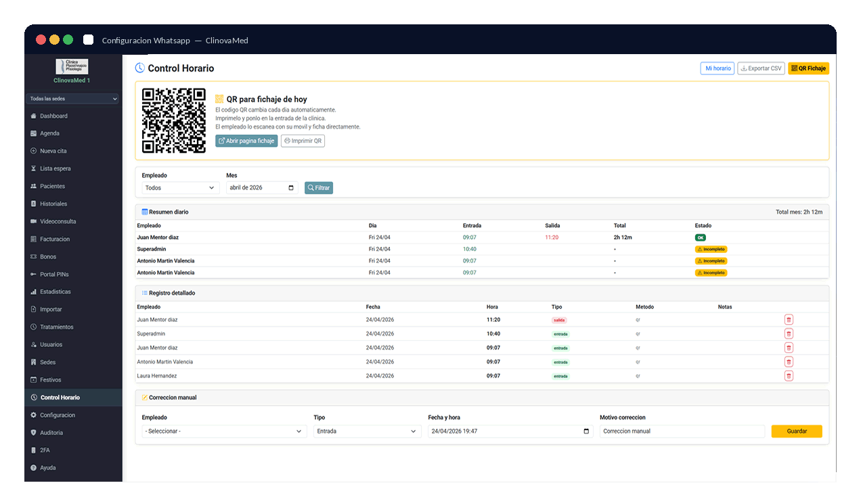The image size is (861, 504).
Task: Click the Mes field abril de 2026
Action: 262,187
